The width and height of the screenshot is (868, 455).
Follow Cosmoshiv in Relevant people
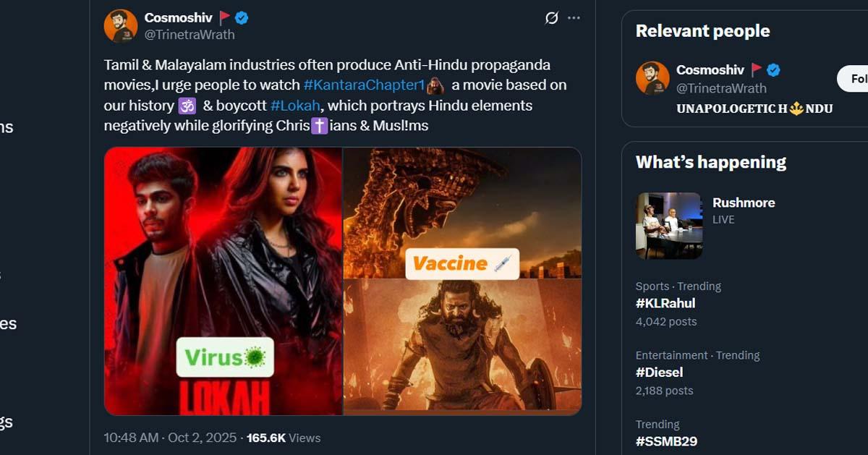(854, 78)
